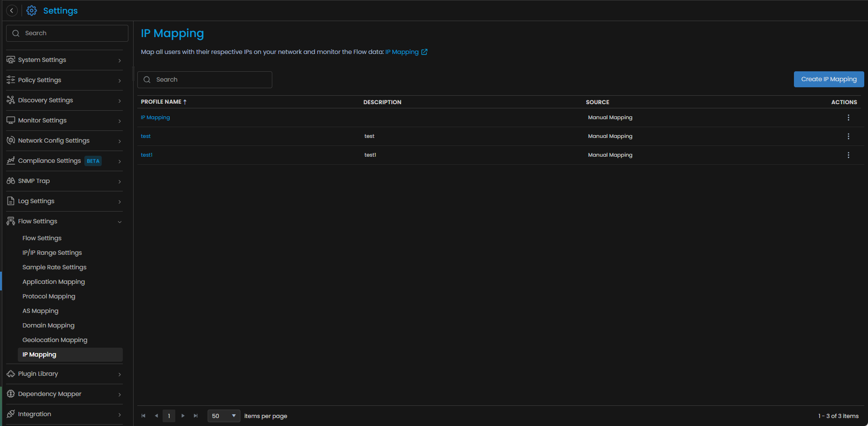Open Protocol Mapping item
The height and width of the screenshot is (426, 868).
(x=49, y=296)
